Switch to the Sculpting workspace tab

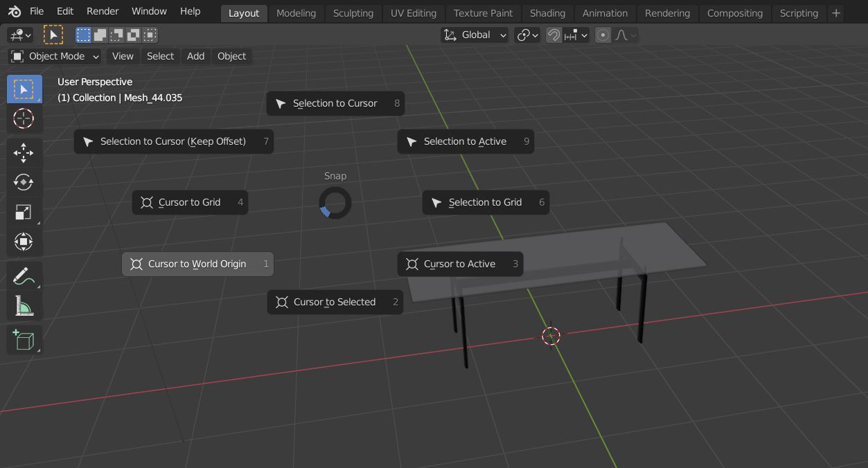[353, 13]
